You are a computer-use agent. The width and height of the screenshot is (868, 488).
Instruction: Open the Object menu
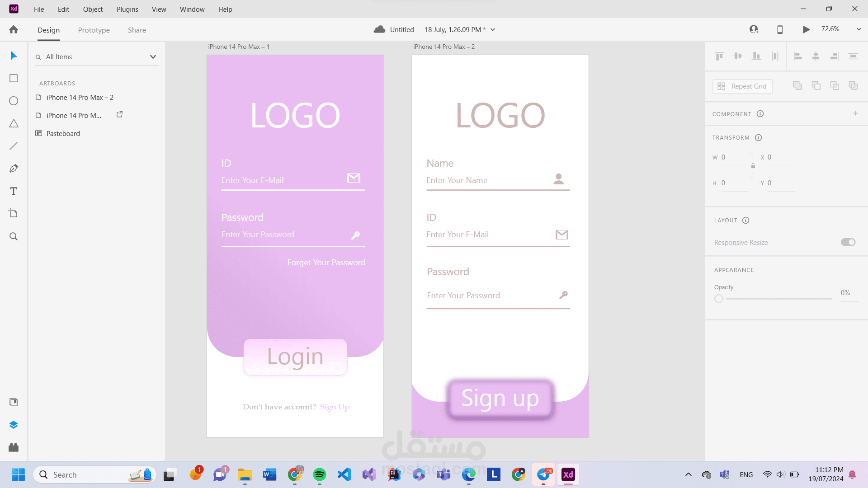(x=93, y=9)
